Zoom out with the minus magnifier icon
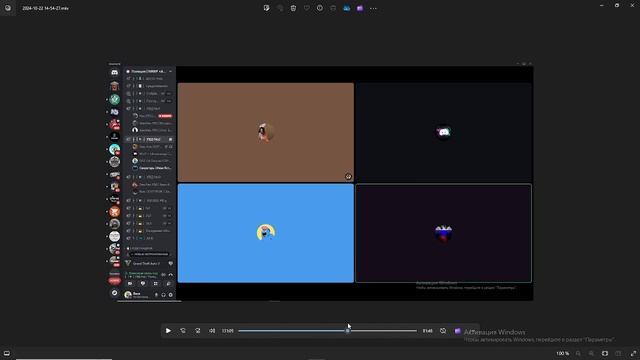The width and height of the screenshot is (640, 360). tap(578, 353)
